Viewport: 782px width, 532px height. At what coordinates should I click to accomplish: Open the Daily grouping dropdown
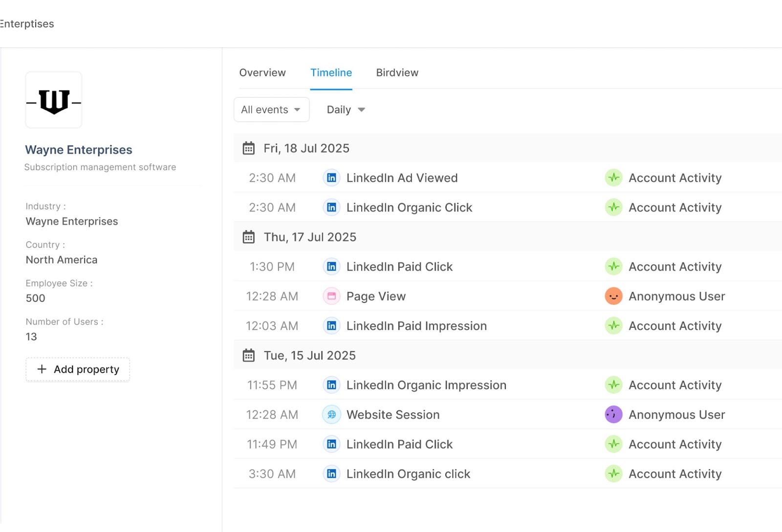coord(346,109)
